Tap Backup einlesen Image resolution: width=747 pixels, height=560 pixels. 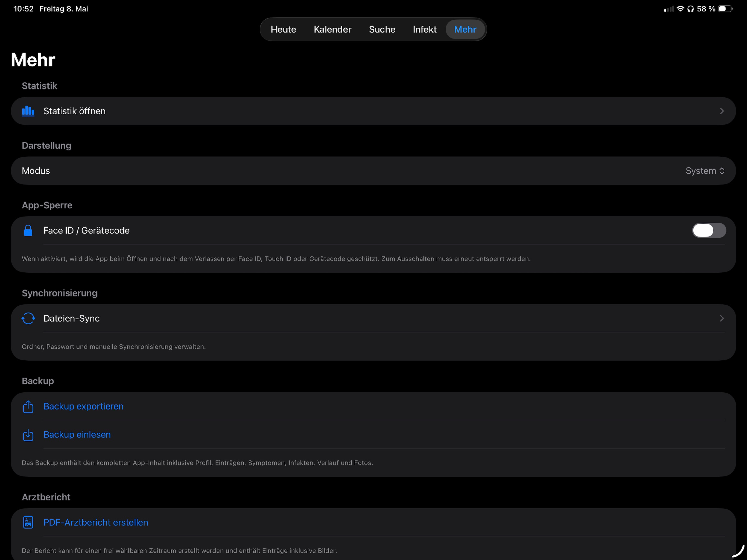click(x=373, y=434)
